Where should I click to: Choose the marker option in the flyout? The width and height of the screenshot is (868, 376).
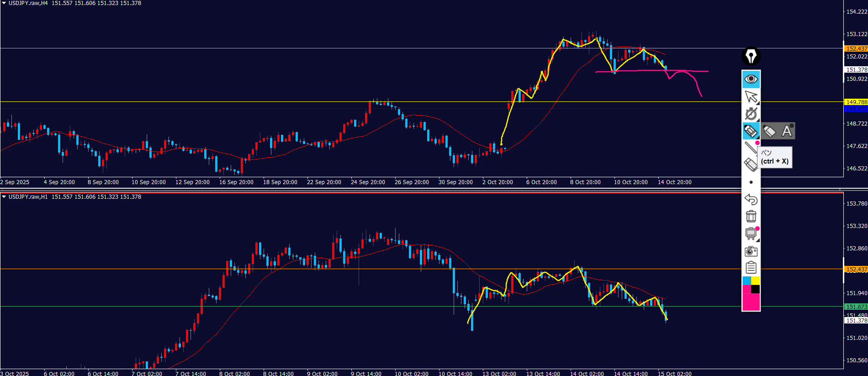coord(769,131)
